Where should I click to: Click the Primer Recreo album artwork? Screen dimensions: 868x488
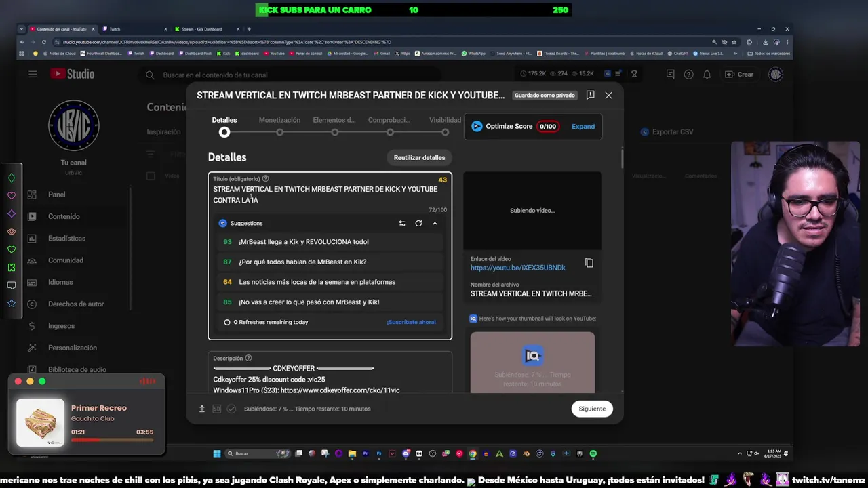click(40, 423)
